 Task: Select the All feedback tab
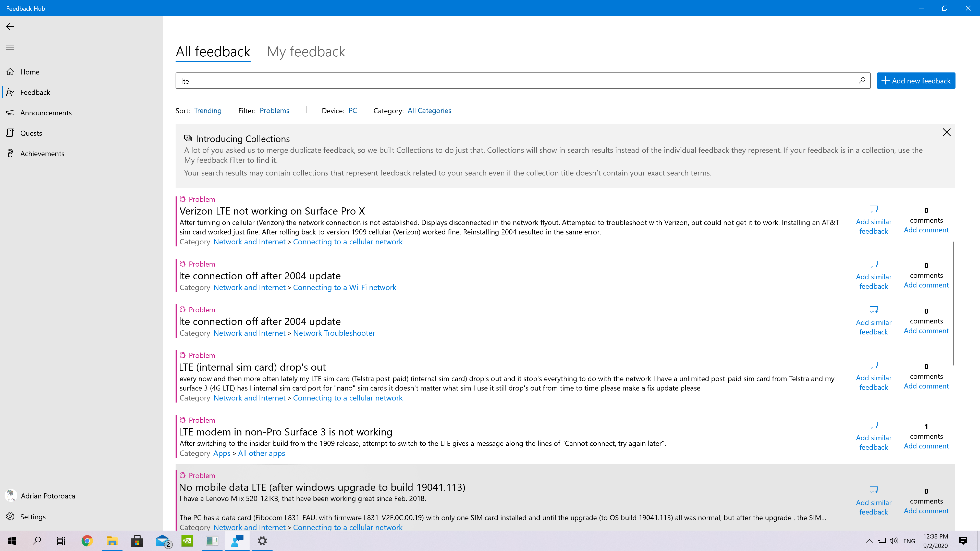[x=213, y=52]
